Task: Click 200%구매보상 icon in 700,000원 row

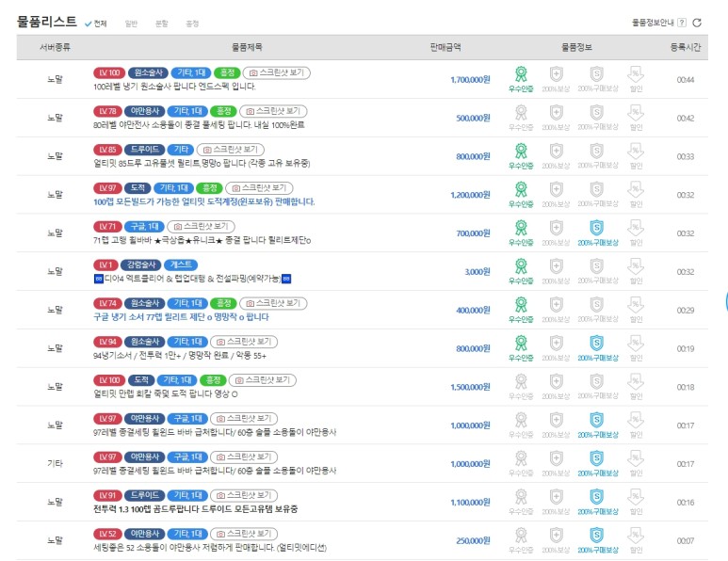Action: (x=596, y=228)
